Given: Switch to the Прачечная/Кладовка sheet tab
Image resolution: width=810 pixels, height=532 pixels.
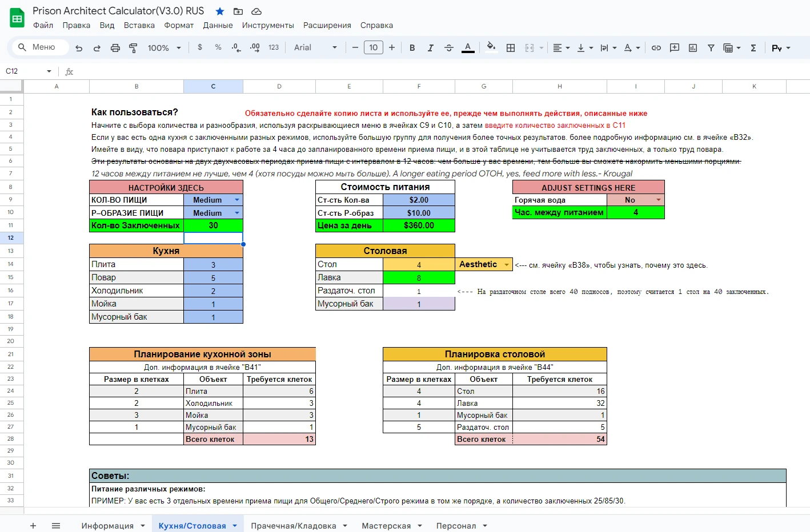Looking at the screenshot, I should 293,526.
